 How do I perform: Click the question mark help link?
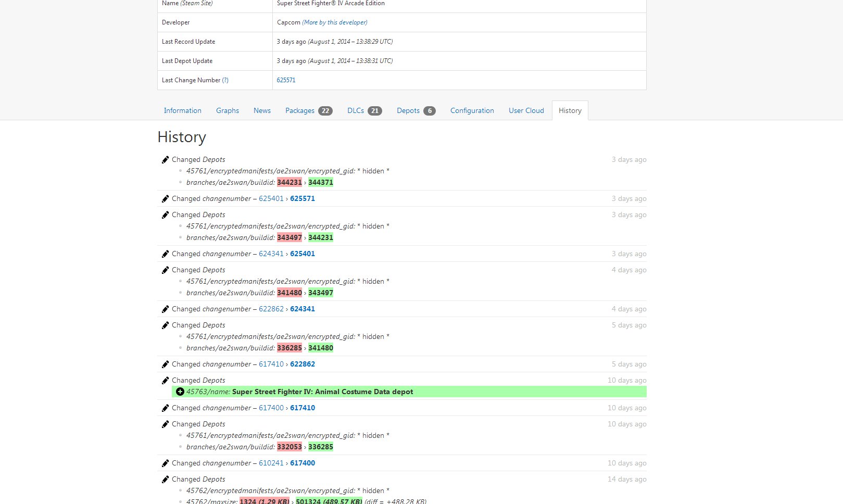(225, 80)
